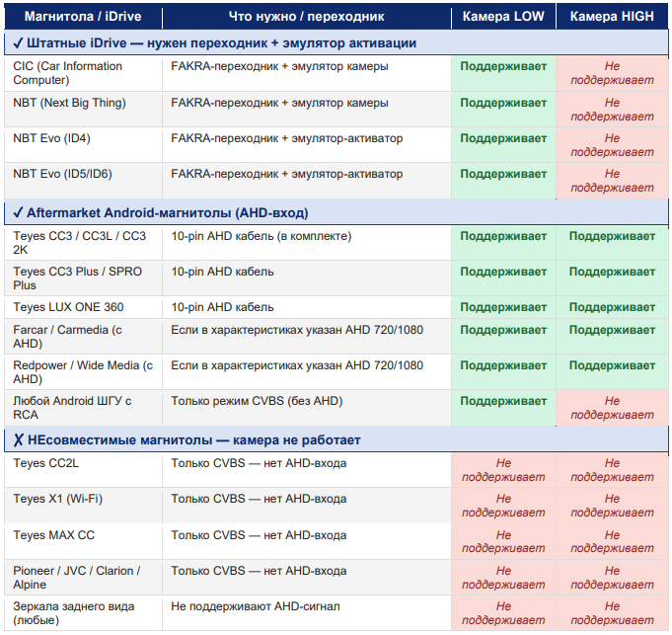
Task: Click Камера LOW Поддерживает in Teyes CC3 Plus row
Action: pos(503,278)
